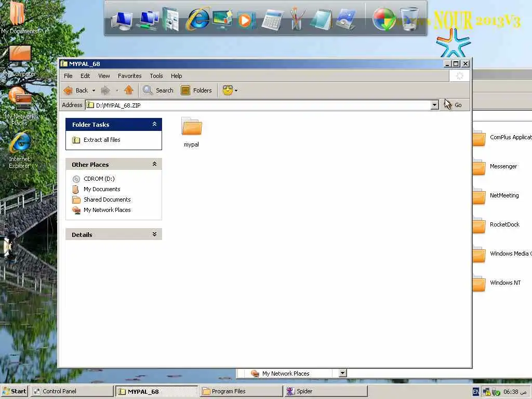Click the Start button

(x=14, y=391)
